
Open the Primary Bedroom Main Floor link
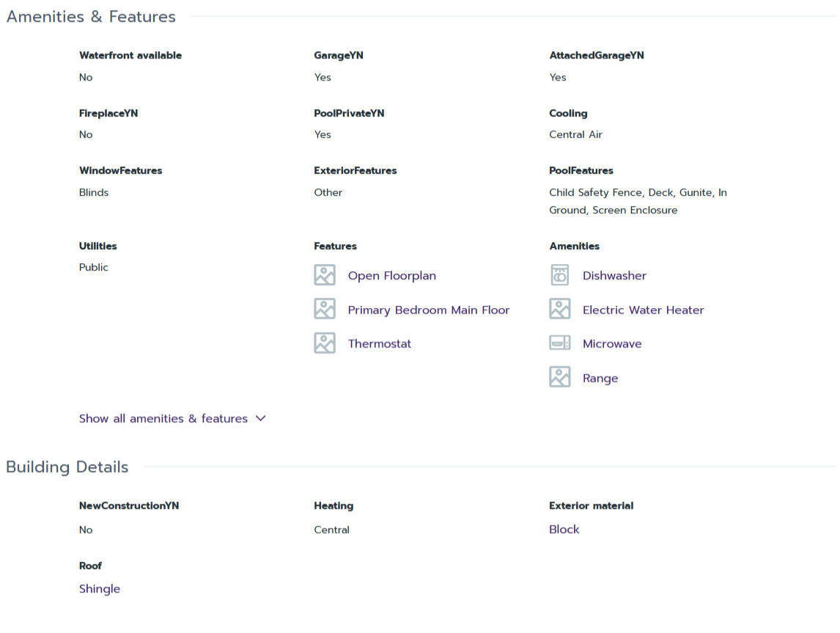coord(428,310)
